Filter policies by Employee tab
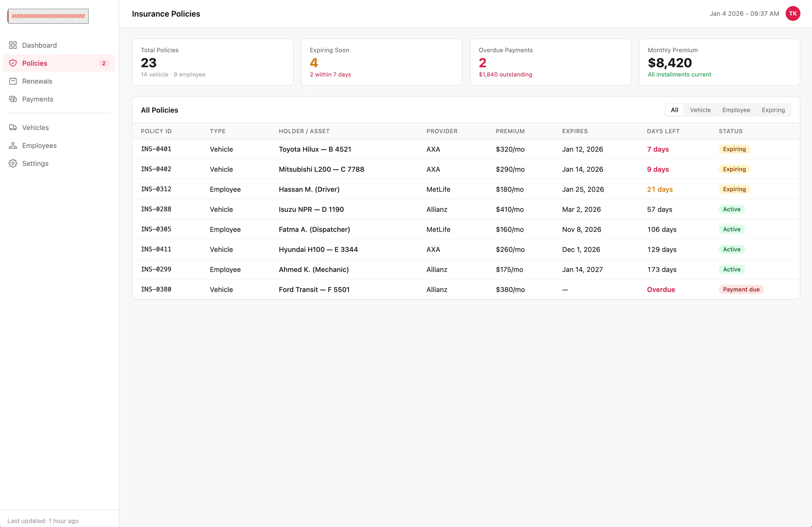Viewport: 812px width, 527px height. [736, 110]
